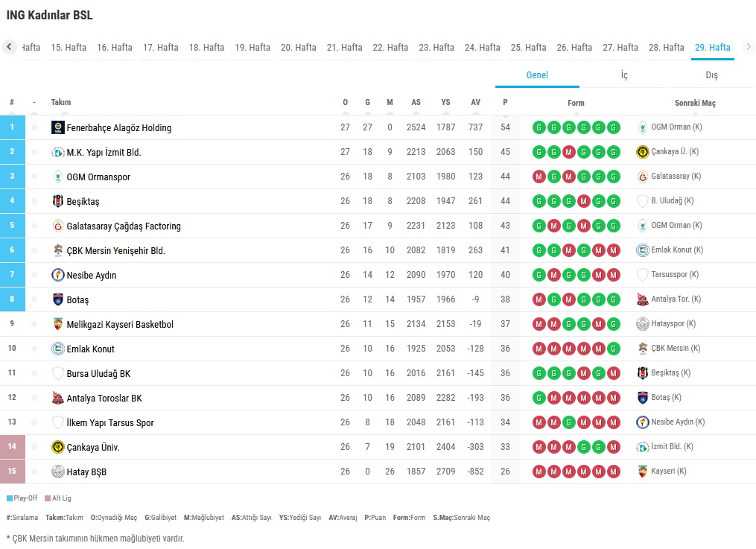Click the Form column header
This screenshot has width=756, height=549.
click(x=576, y=103)
